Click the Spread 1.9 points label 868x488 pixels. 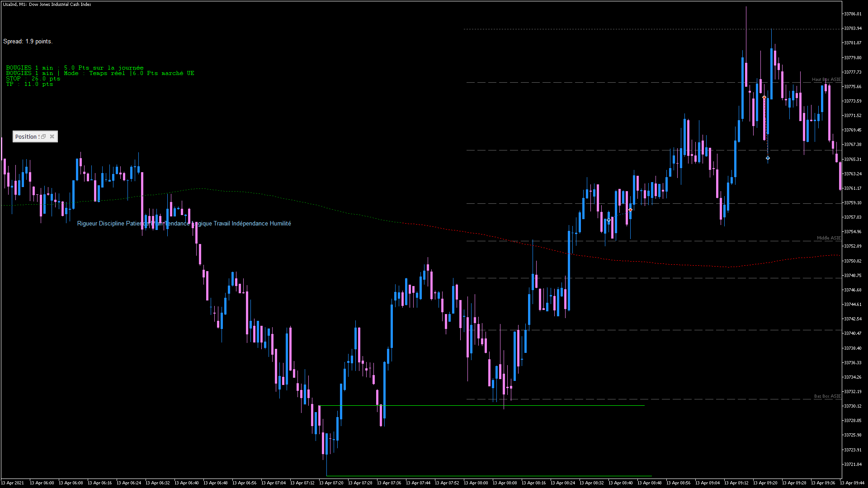[x=28, y=42]
